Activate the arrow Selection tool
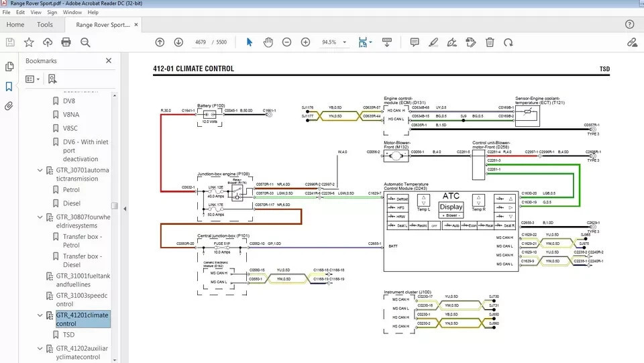This screenshot has width=644, height=363. [249, 42]
